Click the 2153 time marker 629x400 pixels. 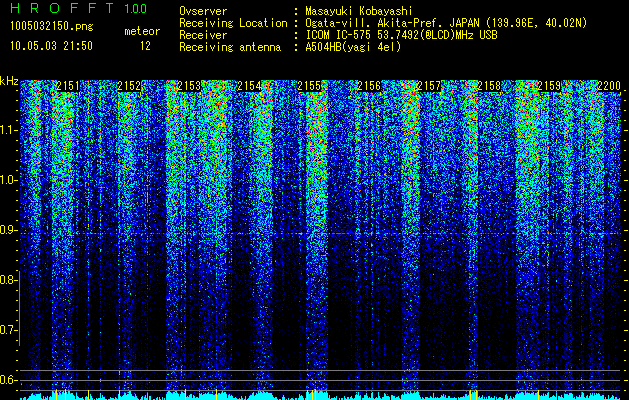pyautogui.click(x=189, y=86)
